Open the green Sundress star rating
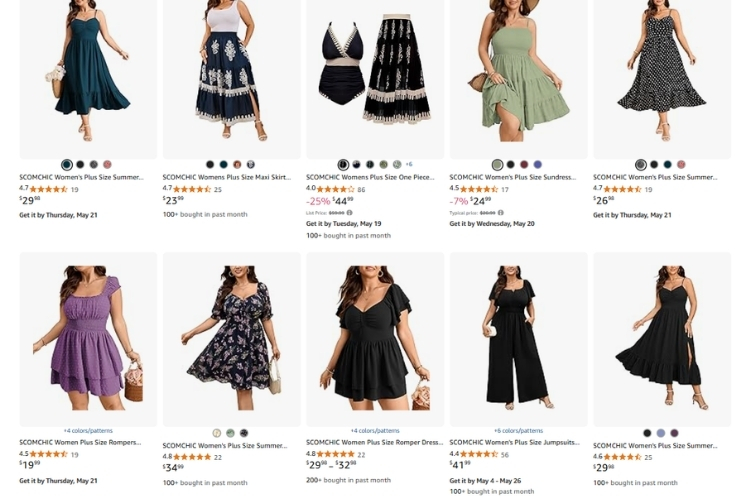Screen dimensions: 750x500 [479, 189]
